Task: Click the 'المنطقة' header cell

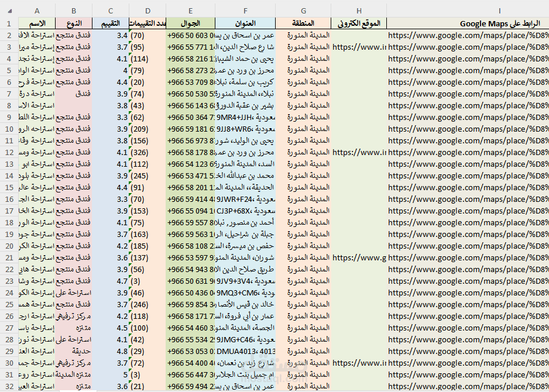Action: pos(303,23)
